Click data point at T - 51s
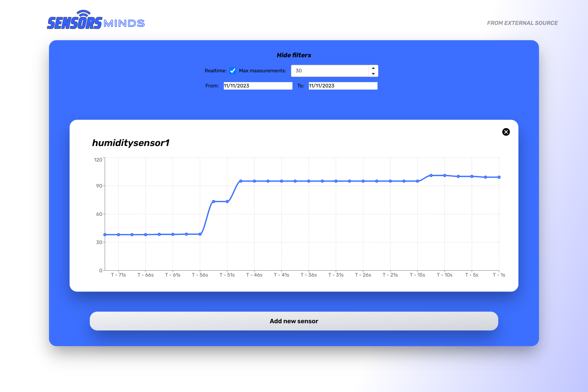This screenshot has height=392, width=588. (227, 202)
